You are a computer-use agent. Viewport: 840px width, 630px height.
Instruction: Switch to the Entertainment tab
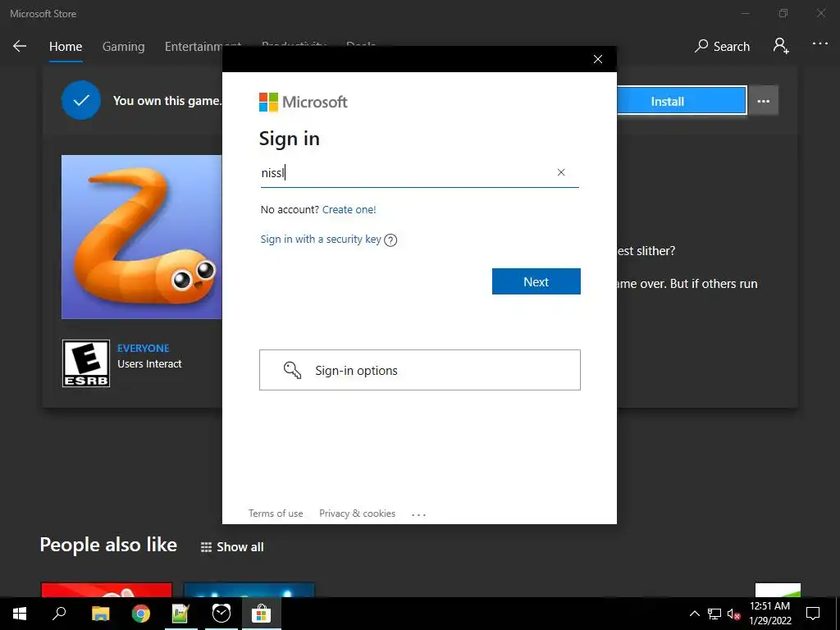[194, 47]
